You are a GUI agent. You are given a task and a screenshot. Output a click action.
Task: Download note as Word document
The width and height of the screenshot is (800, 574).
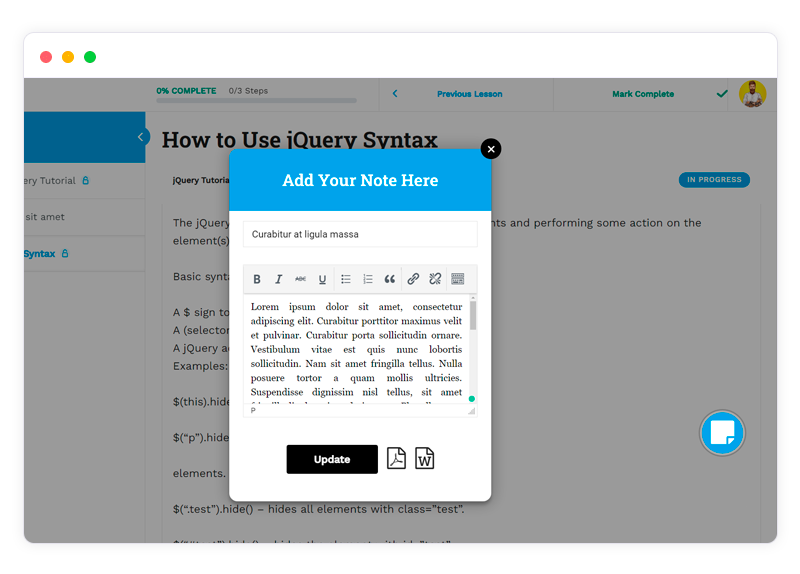[x=424, y=458]
